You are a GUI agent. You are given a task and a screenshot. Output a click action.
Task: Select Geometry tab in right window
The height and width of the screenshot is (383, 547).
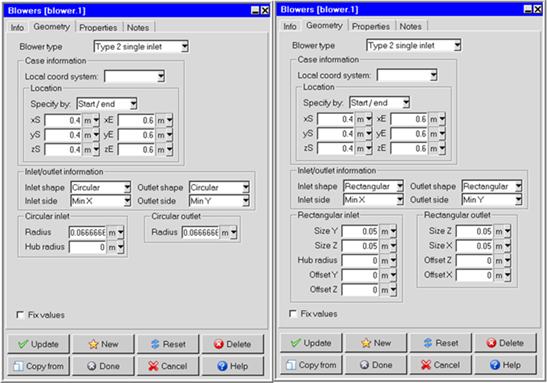pos(324,25)
